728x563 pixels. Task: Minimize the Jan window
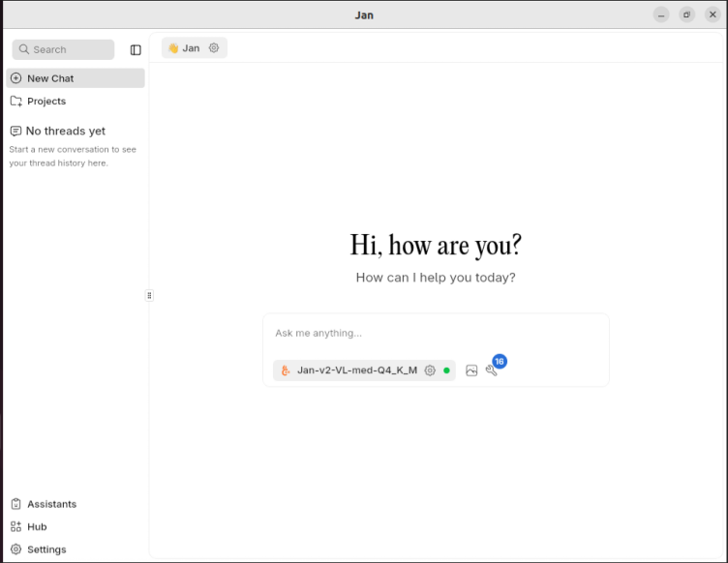660,15
